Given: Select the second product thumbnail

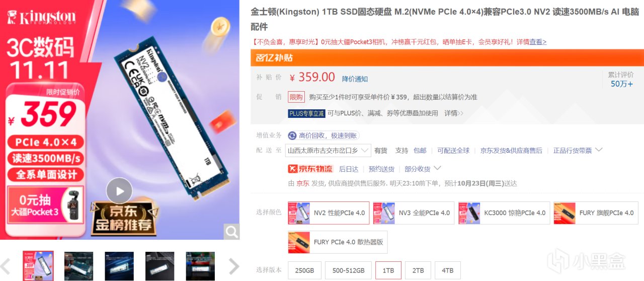Looking at the screenshot, I should pyautogui.click(x=78, y=266).
